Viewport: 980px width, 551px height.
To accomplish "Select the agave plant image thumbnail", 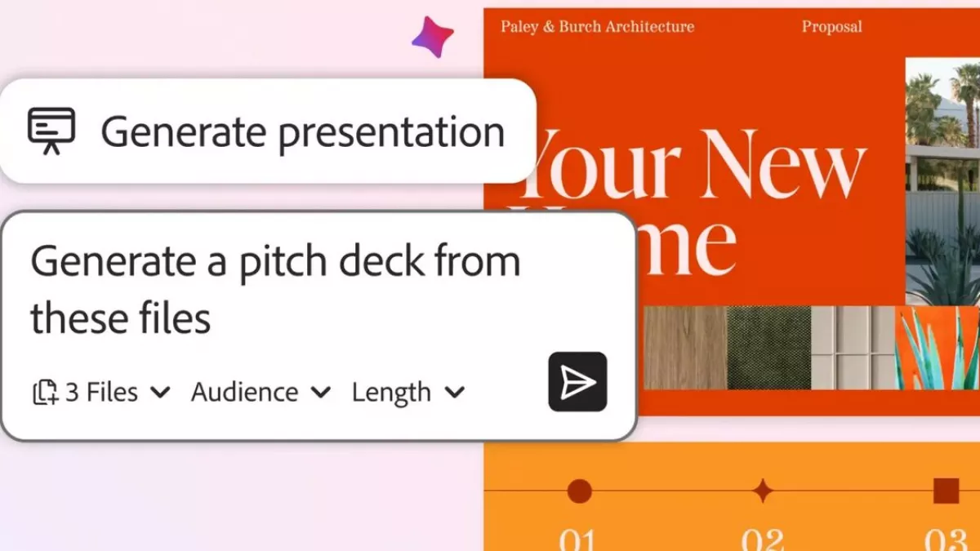I will (x=938, y=348).
